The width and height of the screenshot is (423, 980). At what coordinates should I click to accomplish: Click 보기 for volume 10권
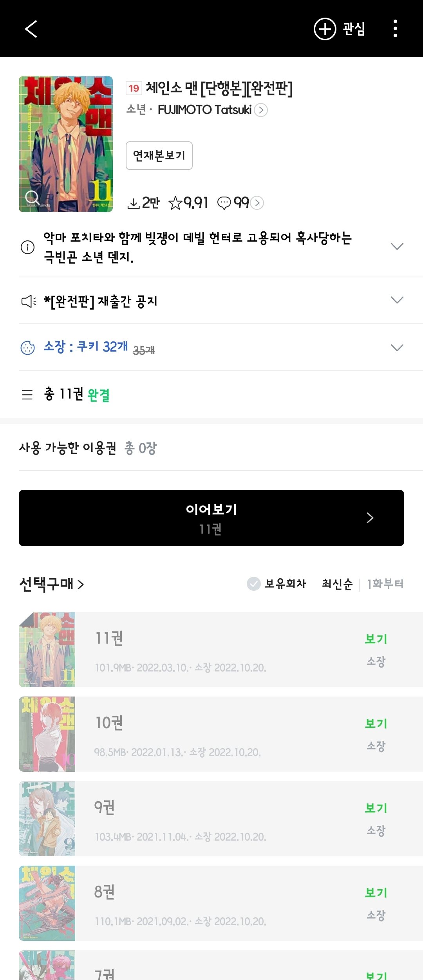[x=376, y=724]
